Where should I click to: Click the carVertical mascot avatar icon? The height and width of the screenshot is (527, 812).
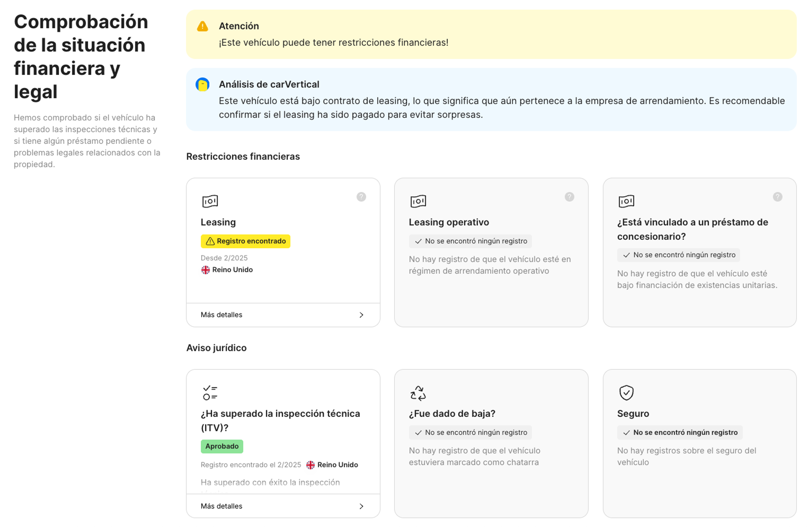[203, 84]
